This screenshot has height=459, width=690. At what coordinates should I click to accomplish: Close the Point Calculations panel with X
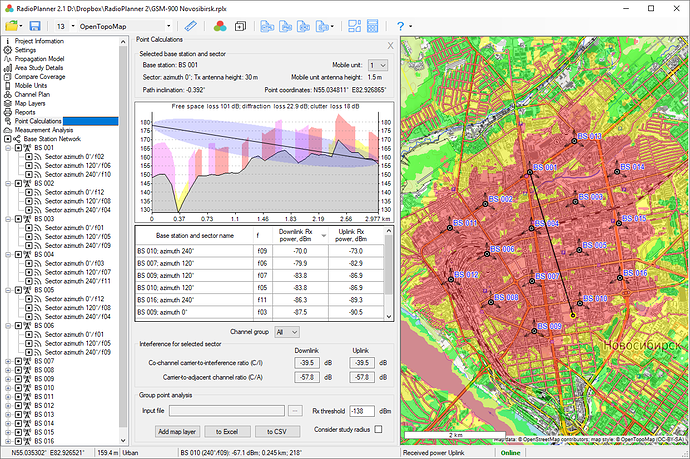point(390,46)
